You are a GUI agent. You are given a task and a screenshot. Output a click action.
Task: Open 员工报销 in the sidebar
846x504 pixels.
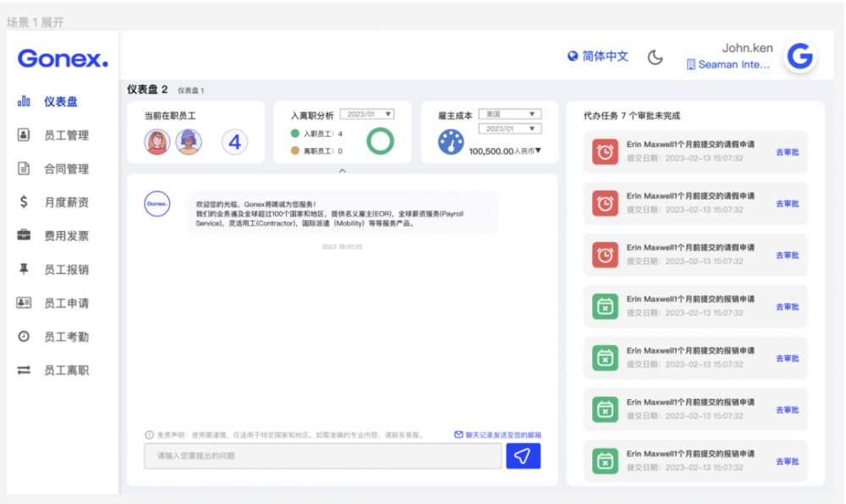[66, 270]
